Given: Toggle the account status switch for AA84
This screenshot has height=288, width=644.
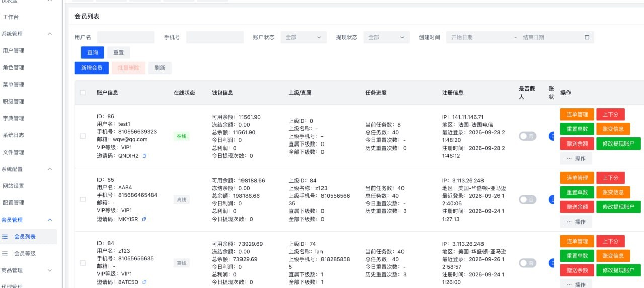Looking at the screenshot, I should (552, 200).
